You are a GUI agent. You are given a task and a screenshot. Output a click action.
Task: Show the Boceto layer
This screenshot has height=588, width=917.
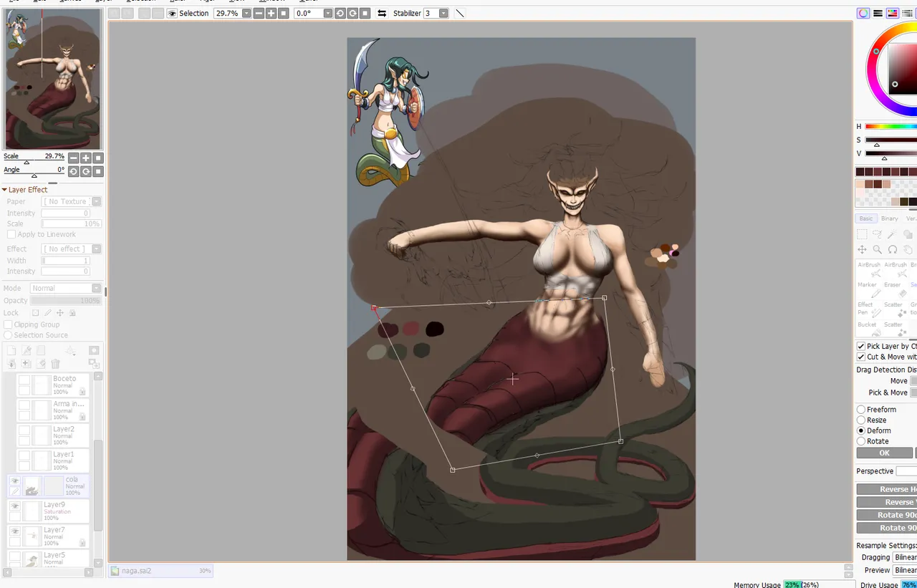point(24,380)
